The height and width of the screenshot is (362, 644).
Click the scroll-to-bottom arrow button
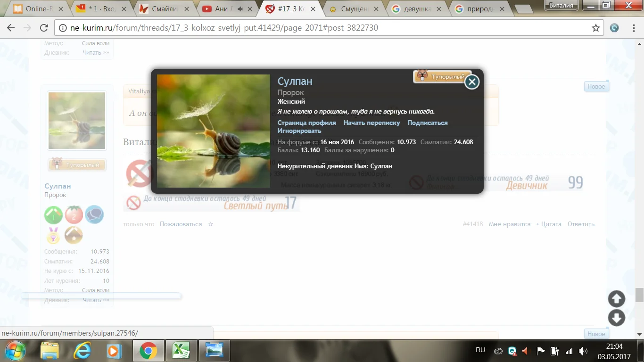617,318
